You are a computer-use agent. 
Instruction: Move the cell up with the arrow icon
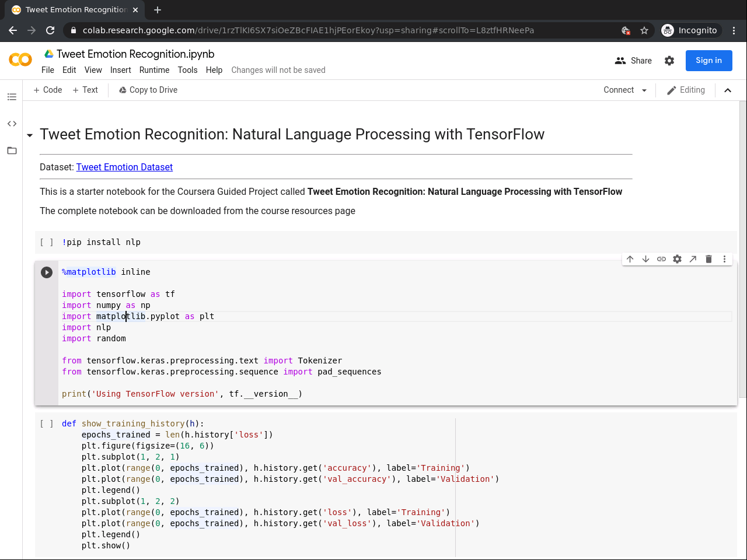coord(630,259)
